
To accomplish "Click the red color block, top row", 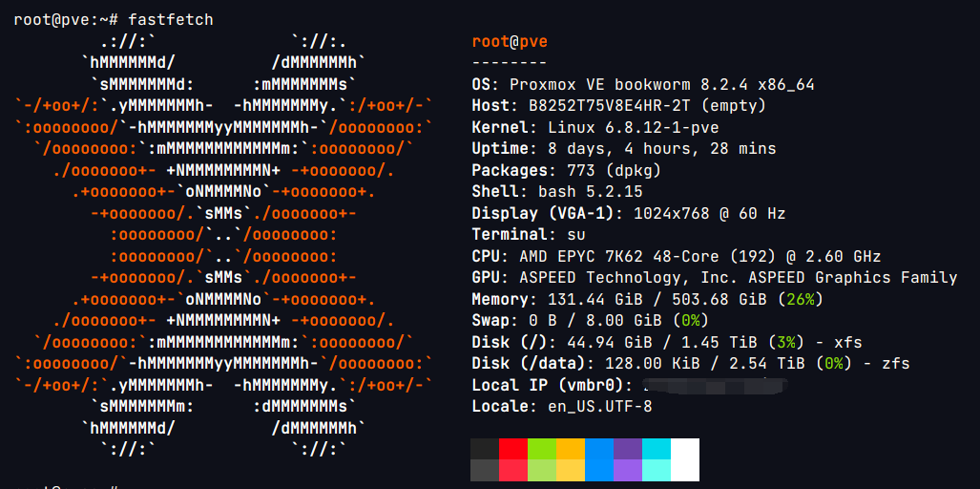I will [513, 449].
